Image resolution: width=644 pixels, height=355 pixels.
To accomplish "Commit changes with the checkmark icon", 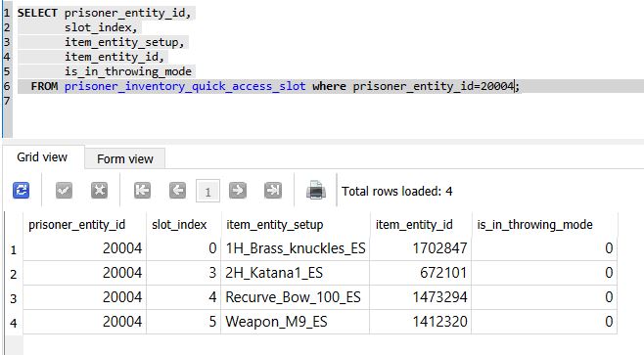I will 64,191.
